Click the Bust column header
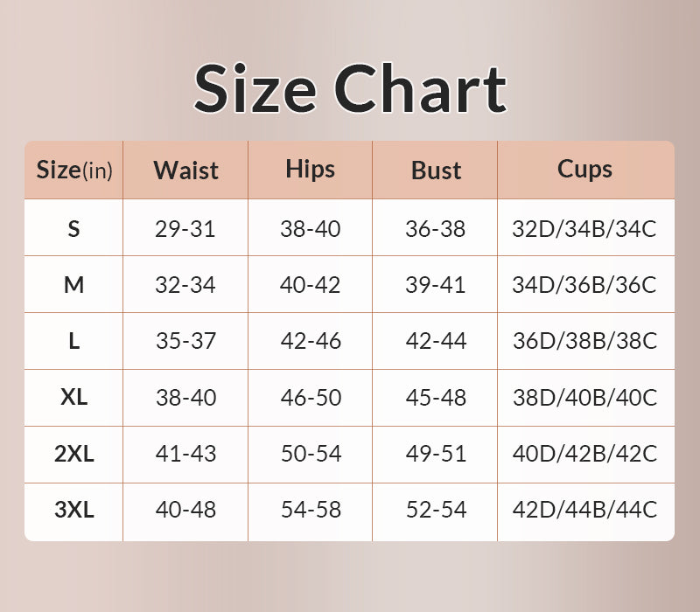The height and width of the screenshot is (612, 700). [436, 170]
